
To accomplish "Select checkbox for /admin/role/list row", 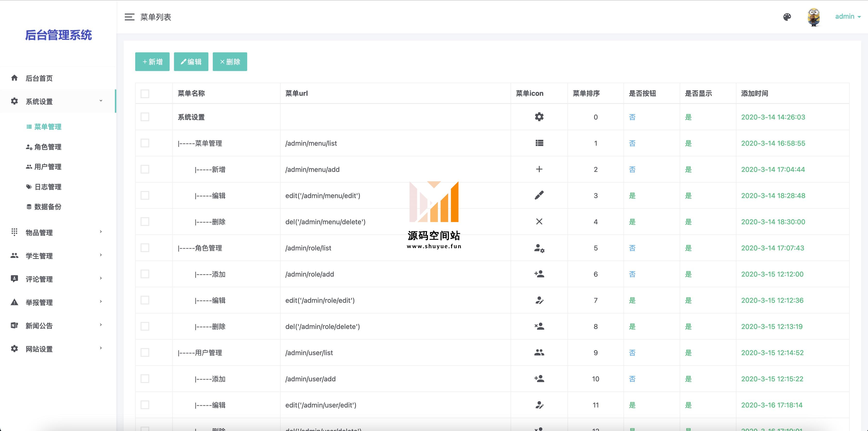I will point(145,248).
